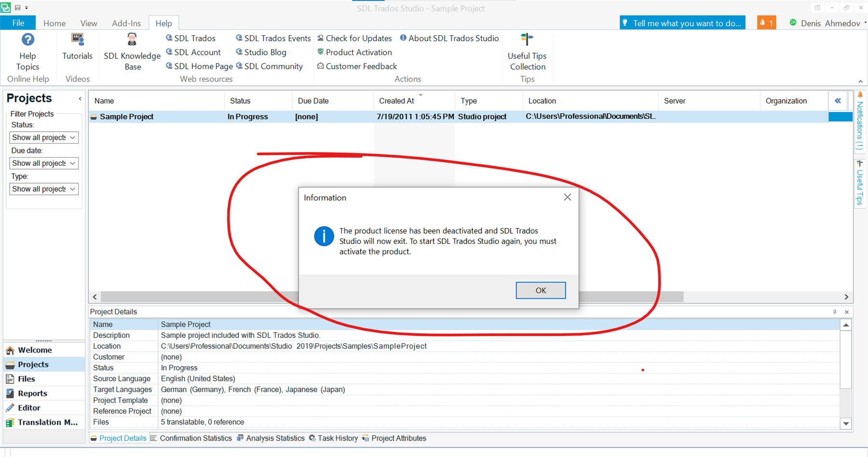Open the Translation Memories view

click(44, 422)
